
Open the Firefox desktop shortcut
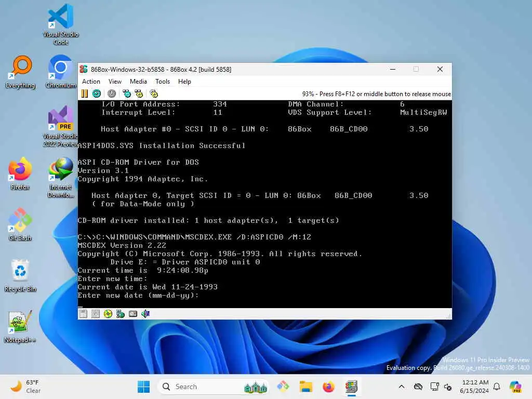pyautogui.click(x=20, y=174)
